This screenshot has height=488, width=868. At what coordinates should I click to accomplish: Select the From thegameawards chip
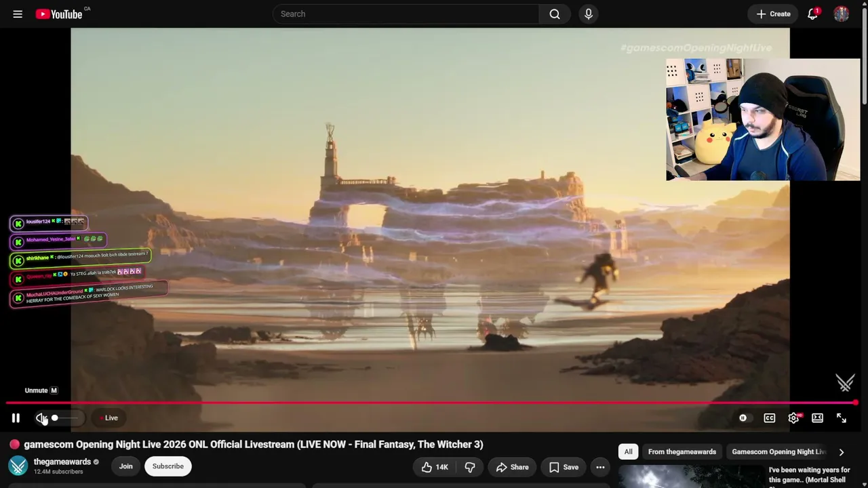(x=682, y=452)
